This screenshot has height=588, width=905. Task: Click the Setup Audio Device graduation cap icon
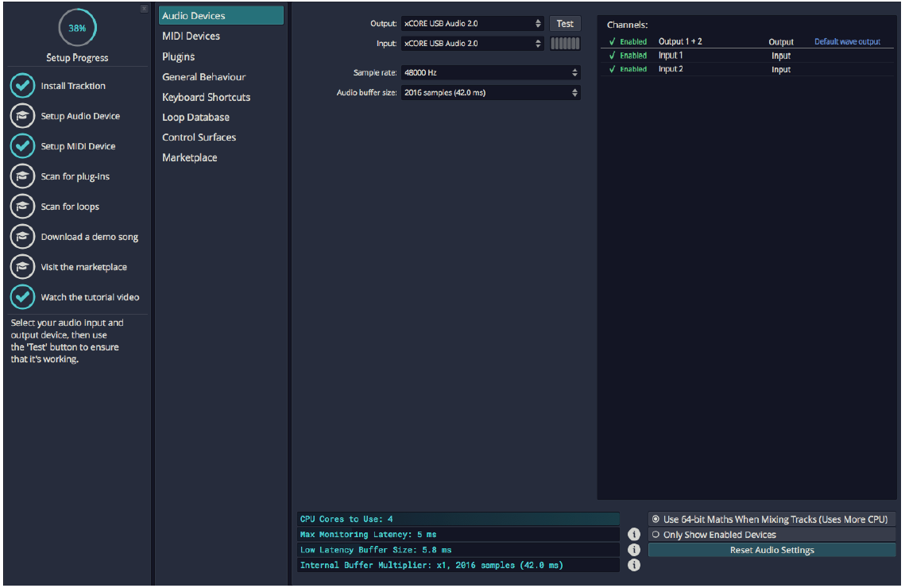click(22, 116)
